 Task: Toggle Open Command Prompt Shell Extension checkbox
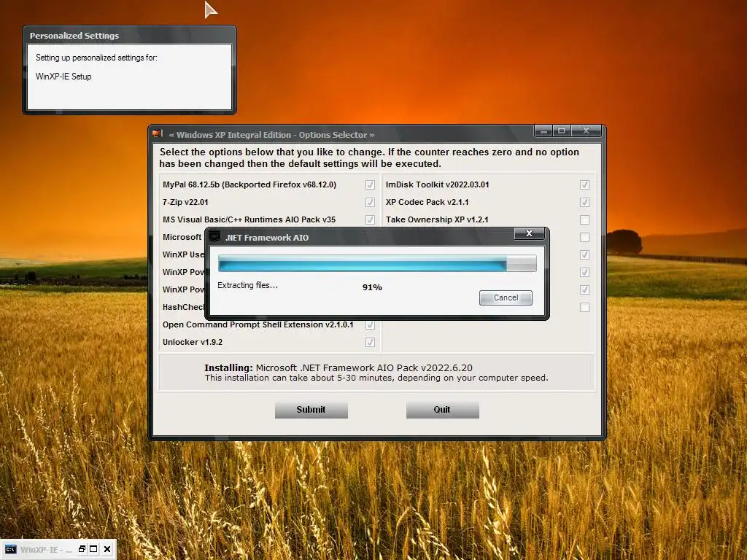(x=370, y=324)
